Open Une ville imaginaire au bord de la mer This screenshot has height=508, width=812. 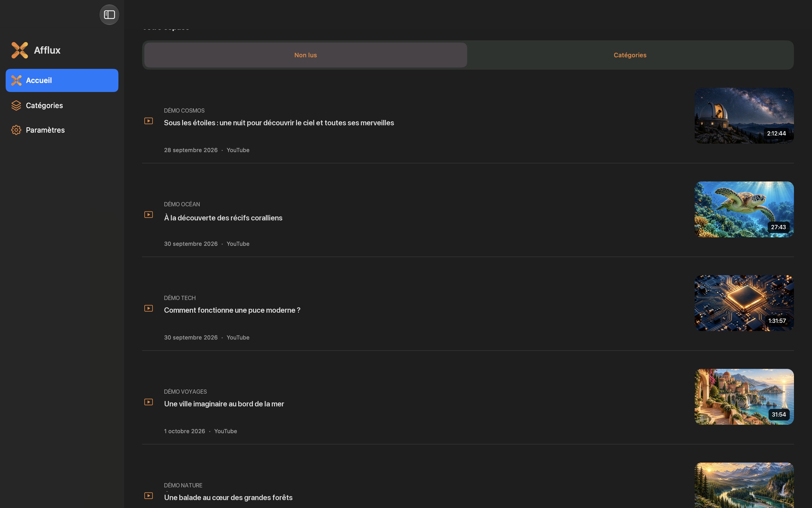[x=224, y=404]
